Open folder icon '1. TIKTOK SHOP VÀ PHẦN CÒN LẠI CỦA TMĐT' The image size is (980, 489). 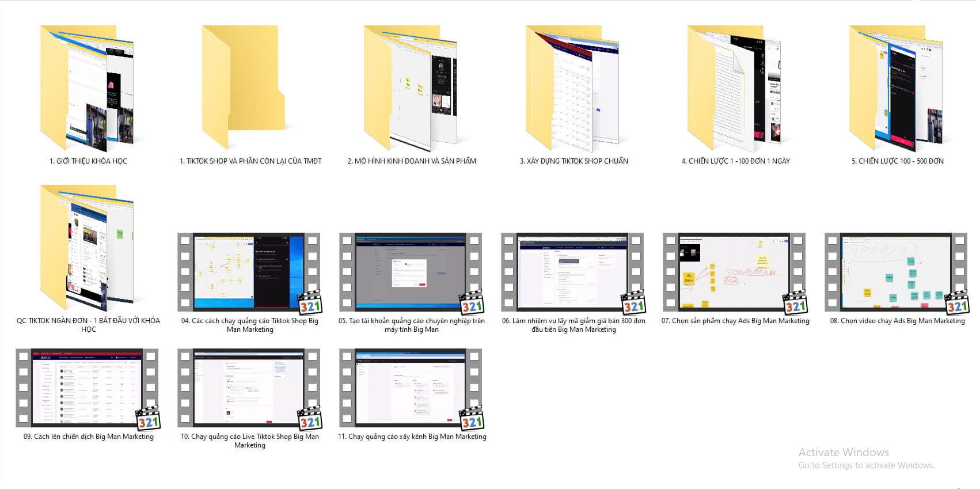click(244, 88)
